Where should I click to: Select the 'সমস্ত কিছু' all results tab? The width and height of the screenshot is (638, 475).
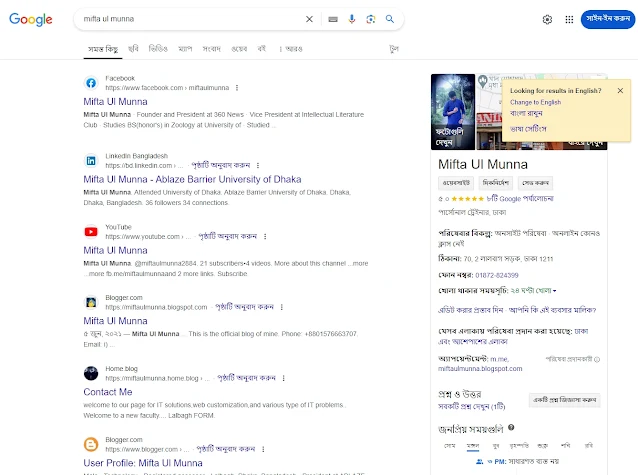pos(103,49)
